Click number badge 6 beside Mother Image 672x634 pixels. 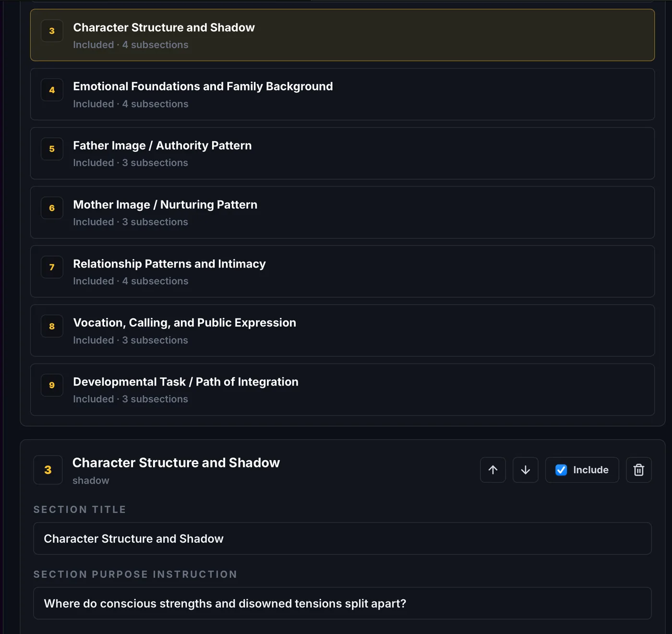click(x=52, y=208)
